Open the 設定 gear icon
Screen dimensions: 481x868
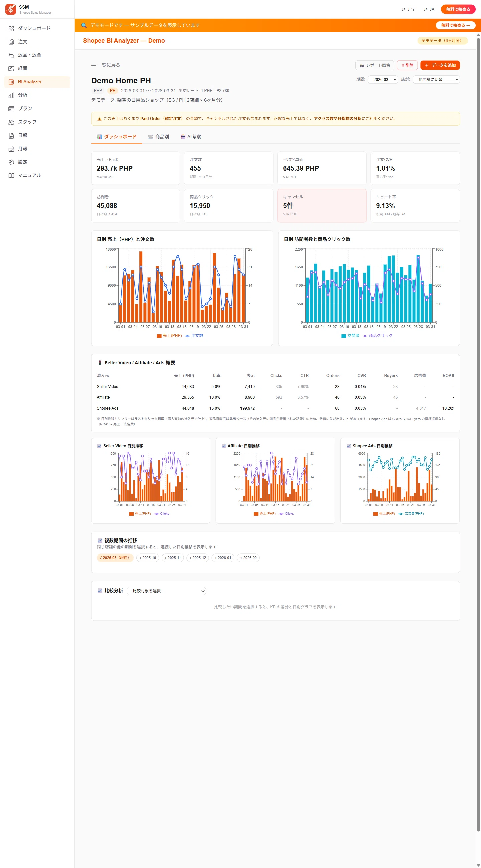tap(11, 162)
